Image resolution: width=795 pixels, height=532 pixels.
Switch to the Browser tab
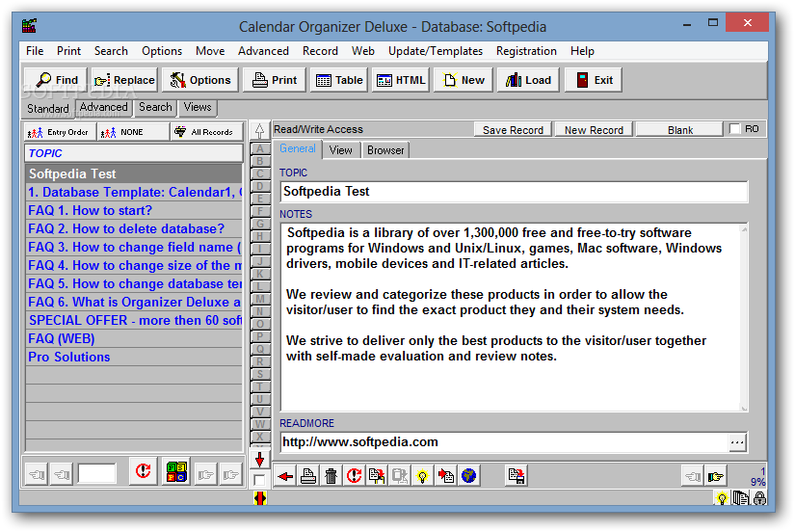coord(385,150)
